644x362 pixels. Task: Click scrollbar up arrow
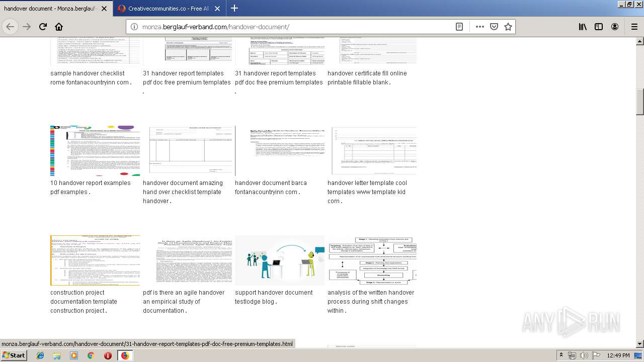click(x=640, y=41)
